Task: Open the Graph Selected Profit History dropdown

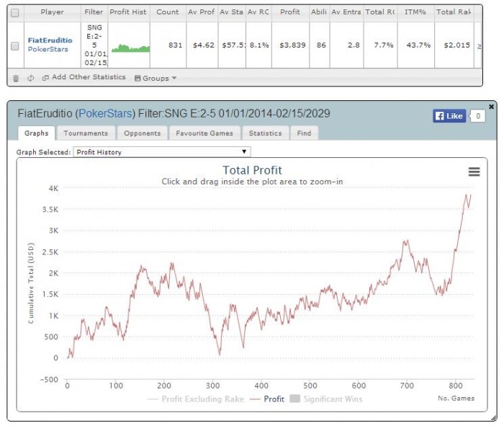Action: 162,152
